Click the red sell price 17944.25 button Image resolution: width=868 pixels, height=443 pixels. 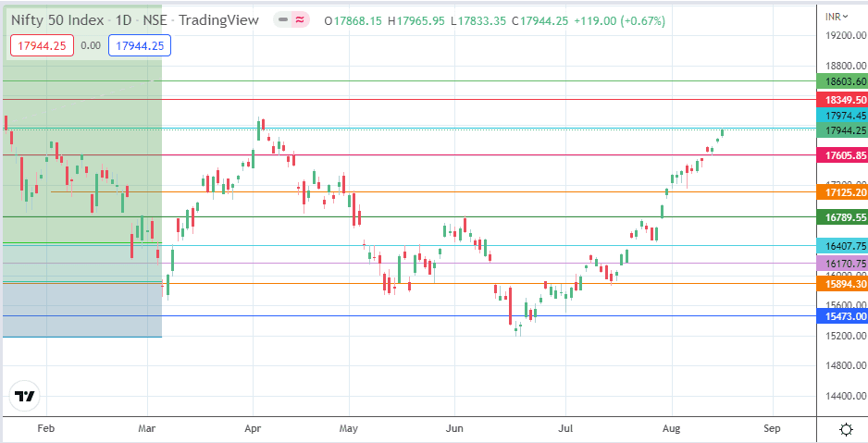(42, 46)
